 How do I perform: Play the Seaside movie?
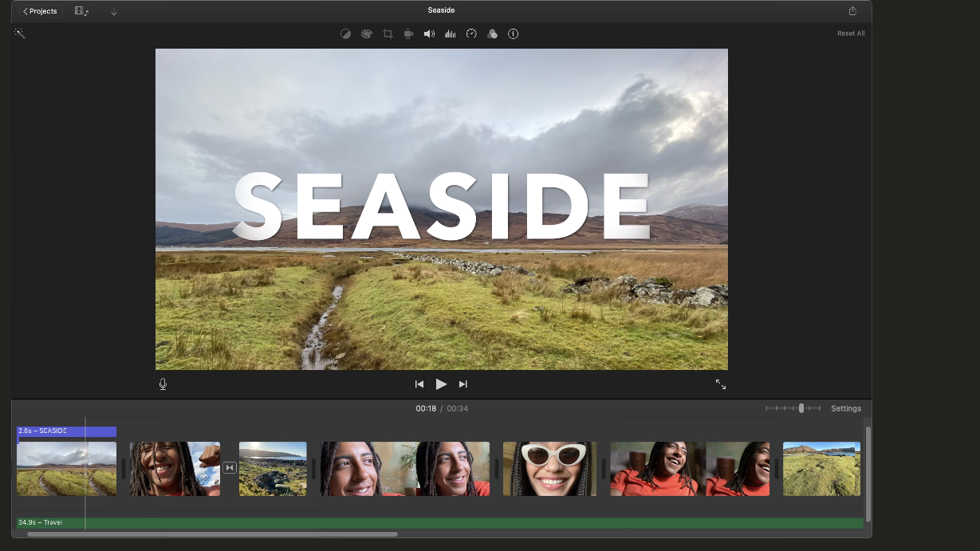coord(441,384)
